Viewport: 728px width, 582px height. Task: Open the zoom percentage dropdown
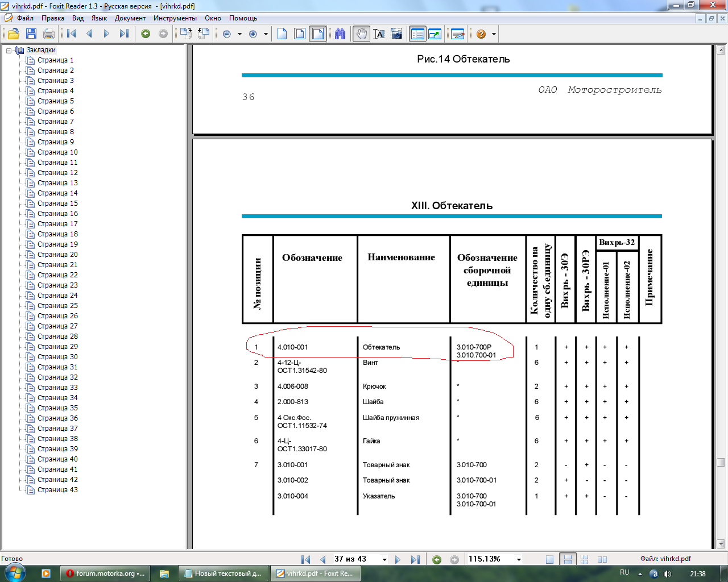pos(519,559)
